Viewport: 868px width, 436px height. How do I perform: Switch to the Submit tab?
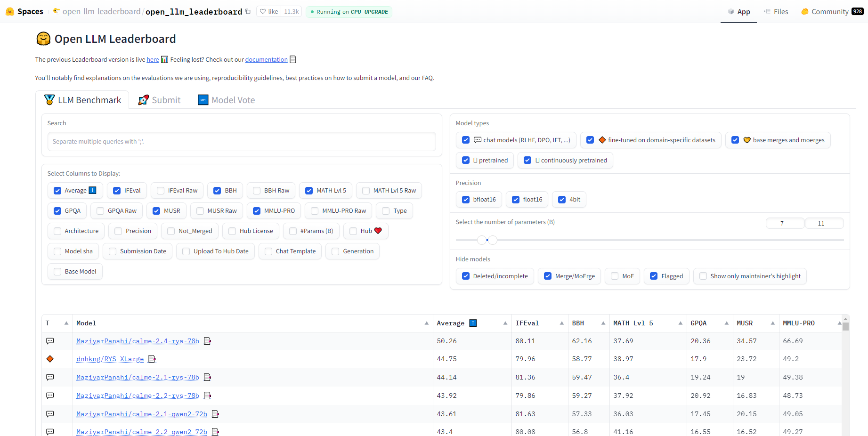160,100
